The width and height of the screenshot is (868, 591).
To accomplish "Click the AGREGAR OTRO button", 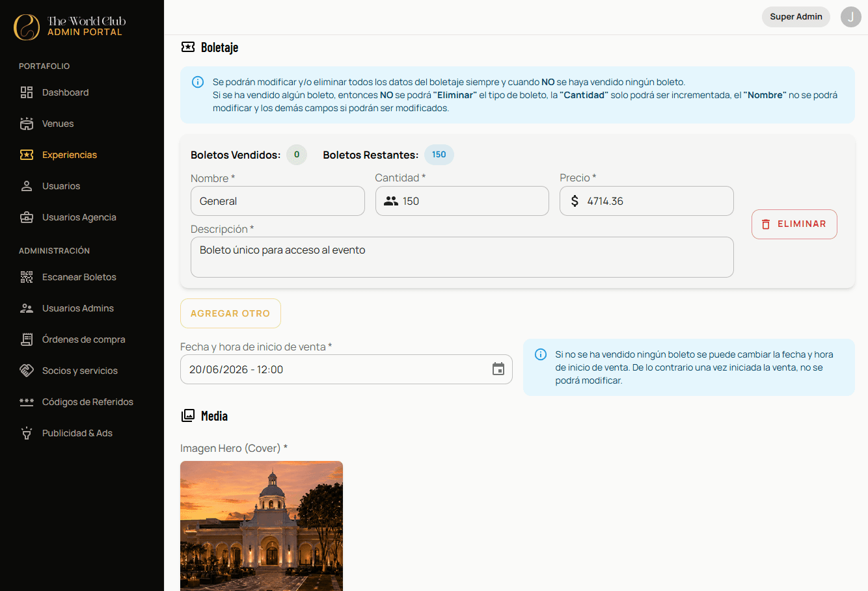I will pyautogui.click(x=230, y=313).
